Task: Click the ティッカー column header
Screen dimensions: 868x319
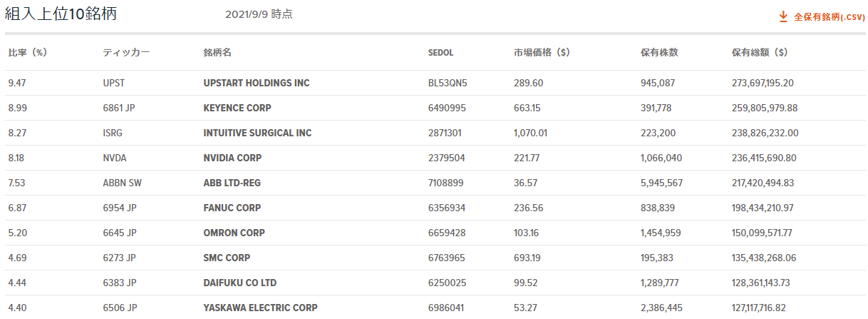Action: [x=126, y=53]
